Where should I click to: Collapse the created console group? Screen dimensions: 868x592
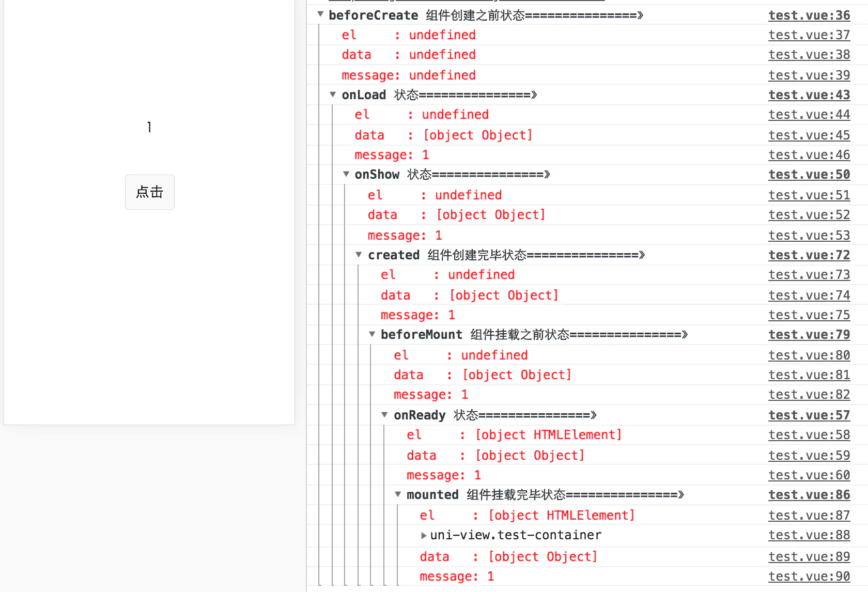tap(359, 255)
